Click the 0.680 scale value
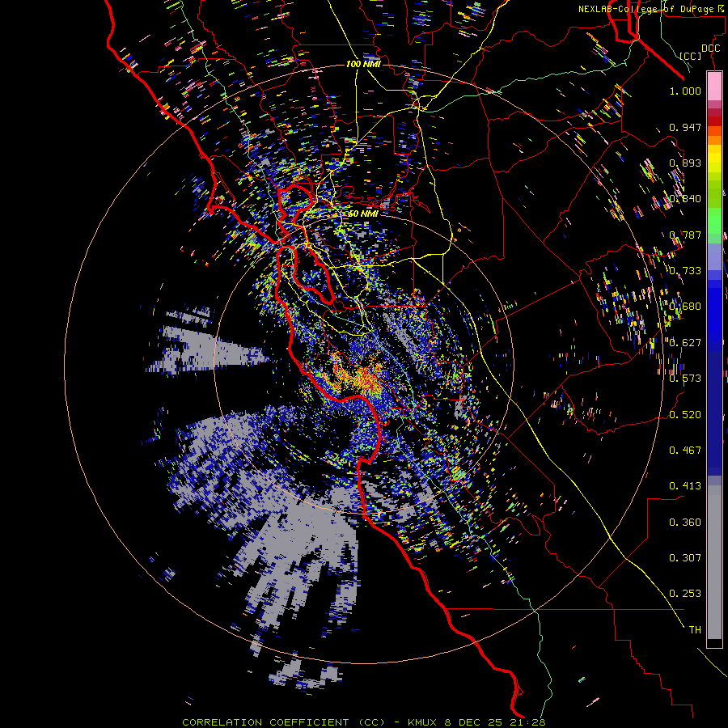 point(685,307)
